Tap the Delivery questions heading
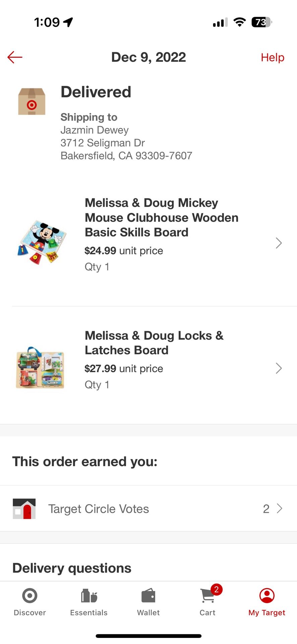This screenshot has height=644, width=297. click(x=72, y=568)
